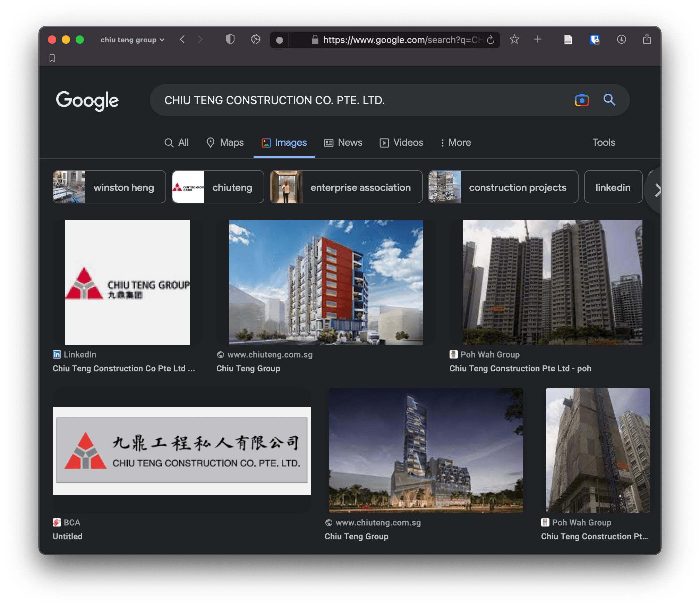This screenshot has width=700, height=606.
Task: Open the reader document icon
Action: [568, 40]
